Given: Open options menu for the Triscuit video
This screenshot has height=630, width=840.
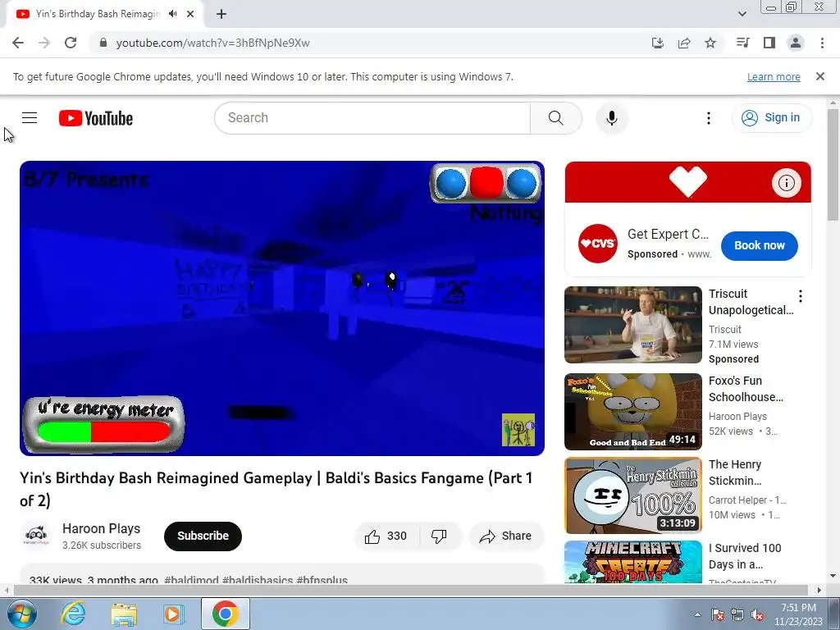Looking at the screenshot, I should pos(800,296).
